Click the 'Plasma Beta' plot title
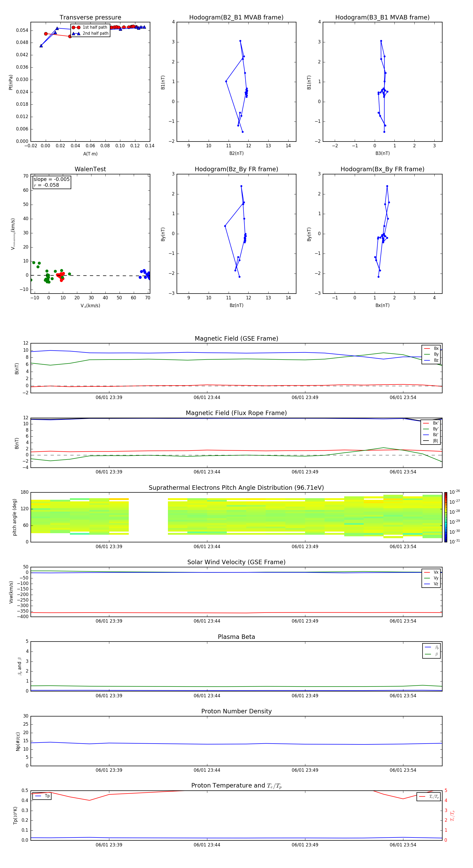The image size is (473, 868). click(236, 637)
